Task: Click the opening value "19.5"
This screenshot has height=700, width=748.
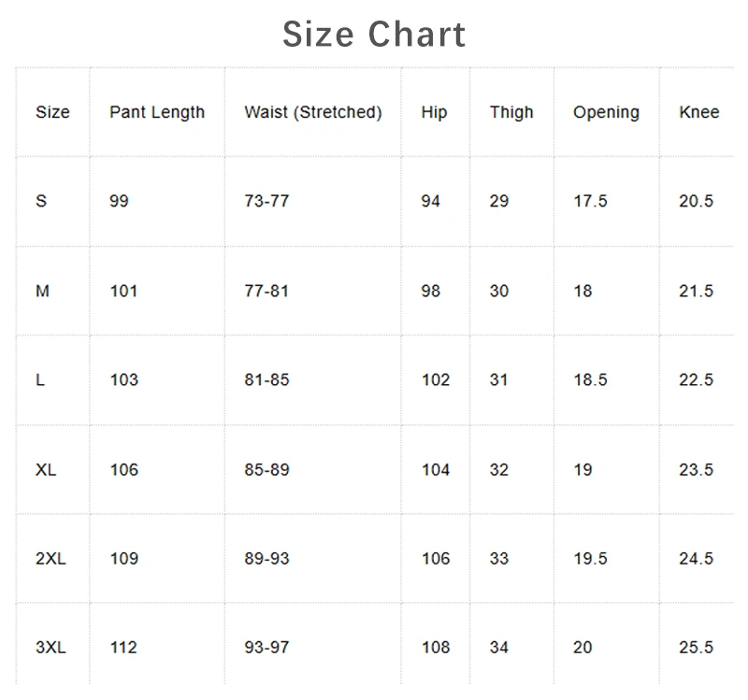Action: 590,558
